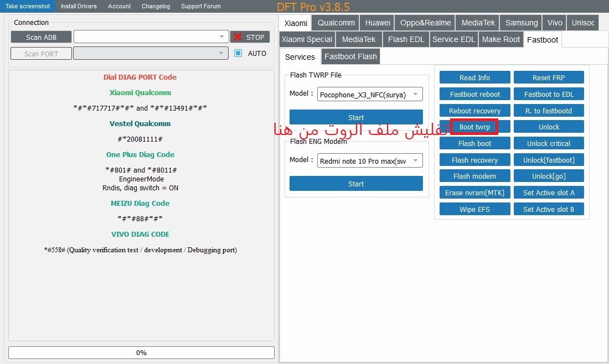Click the Xiaomi Qualcomm heading in log
This screenshot has width=609, height=364.
coord(140,92)
